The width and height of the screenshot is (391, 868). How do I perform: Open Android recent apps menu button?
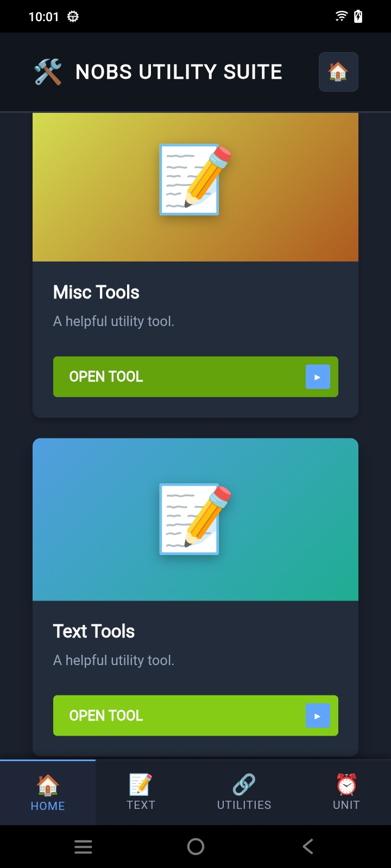pyautogui.click(x=83, y=847)
